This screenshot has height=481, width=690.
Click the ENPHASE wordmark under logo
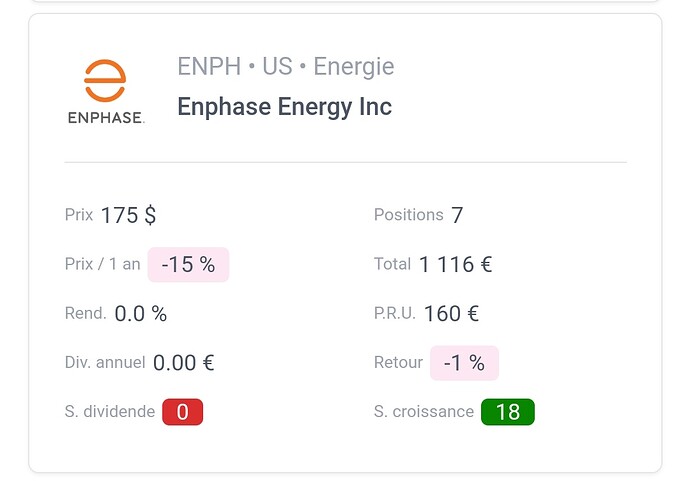click(106, 117)
